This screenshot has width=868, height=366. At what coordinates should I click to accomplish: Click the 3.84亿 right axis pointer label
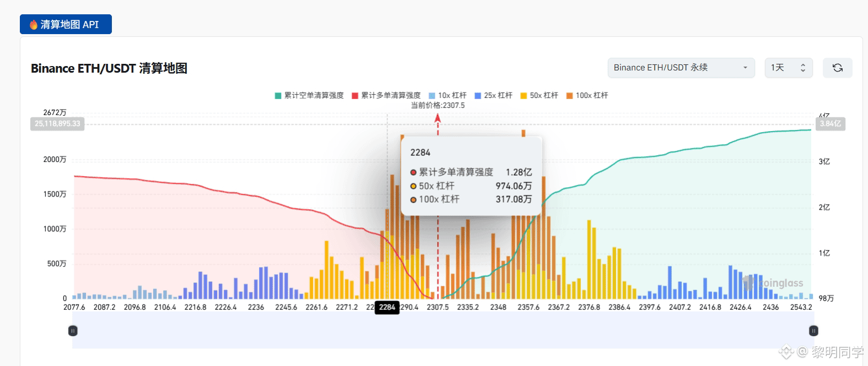tap(831, 124)
